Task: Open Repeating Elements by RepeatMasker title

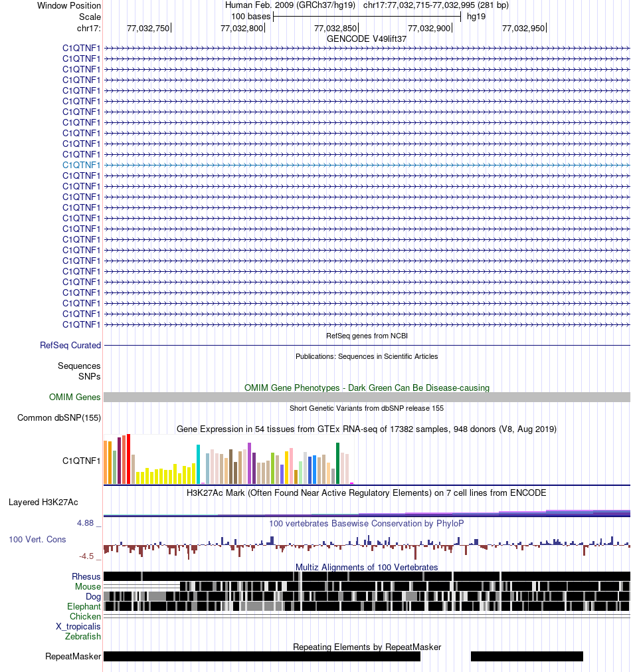Action: (367, 647)
